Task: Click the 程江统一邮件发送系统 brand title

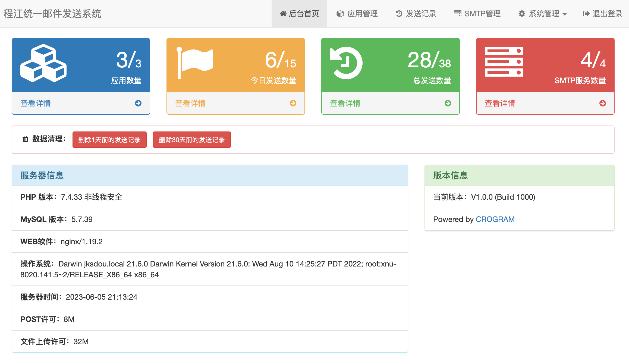Action: coord(52,14)
